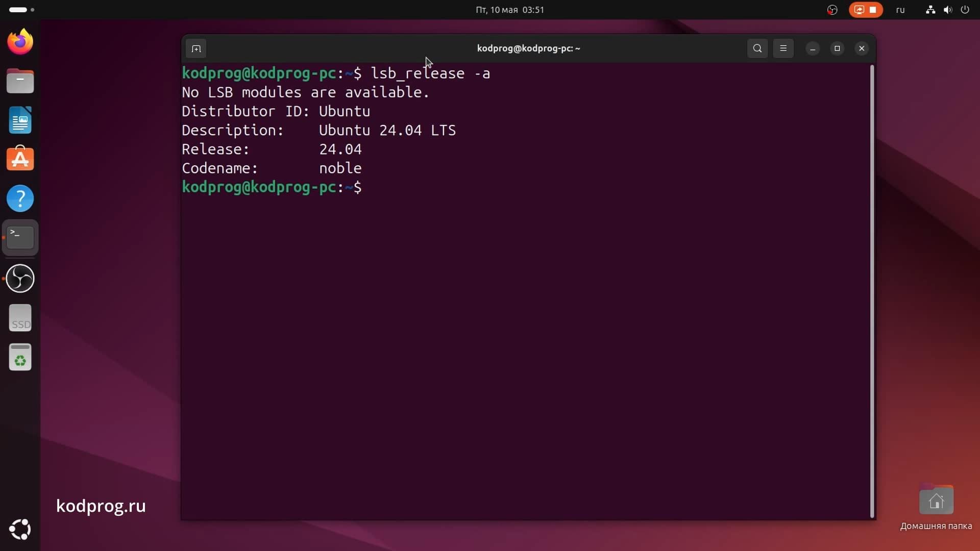Open terminal search

(757, 48)
